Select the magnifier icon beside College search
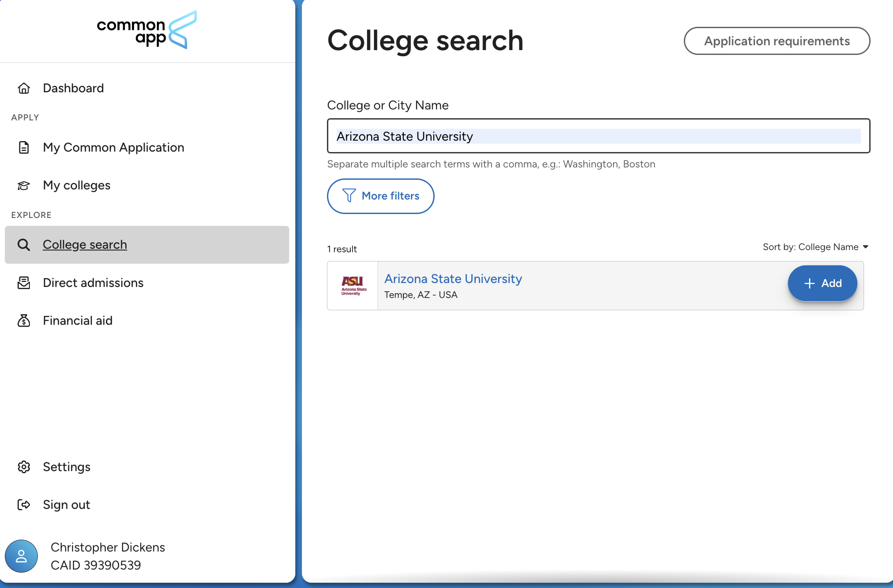The image size is (893, 588). coord(24,244)
